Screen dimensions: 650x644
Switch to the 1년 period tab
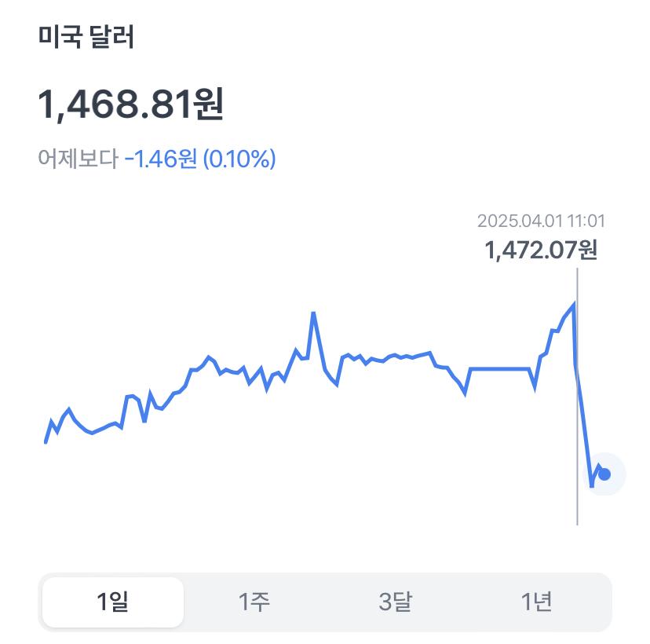coord(537,602)
